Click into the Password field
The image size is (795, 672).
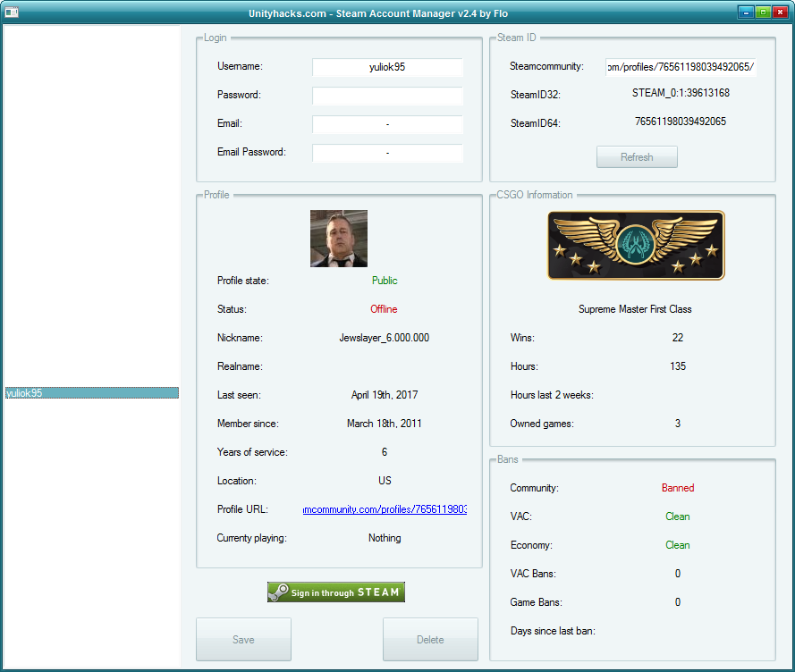[387, 96]
